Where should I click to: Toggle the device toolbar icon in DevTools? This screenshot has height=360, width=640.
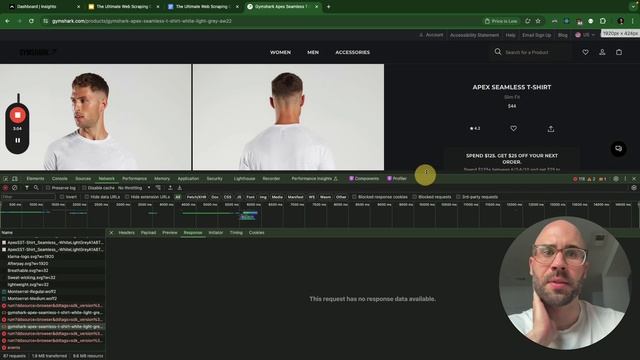pos(15,179)
